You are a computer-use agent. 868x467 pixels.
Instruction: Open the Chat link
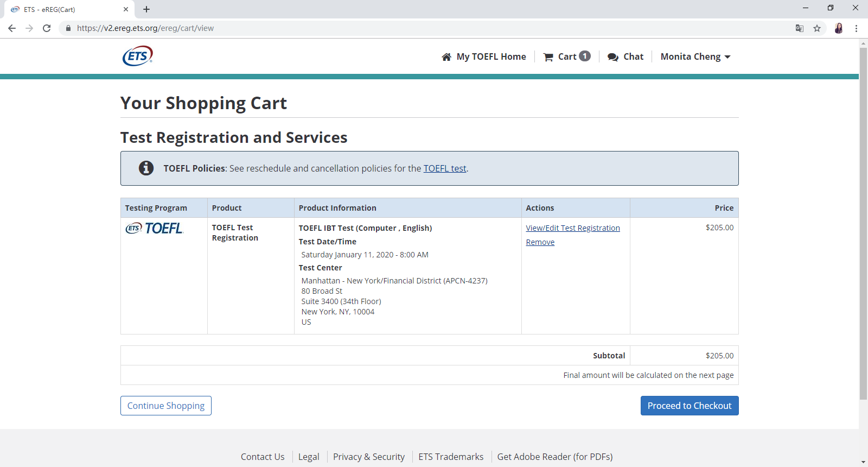click(x=626, y=56)
